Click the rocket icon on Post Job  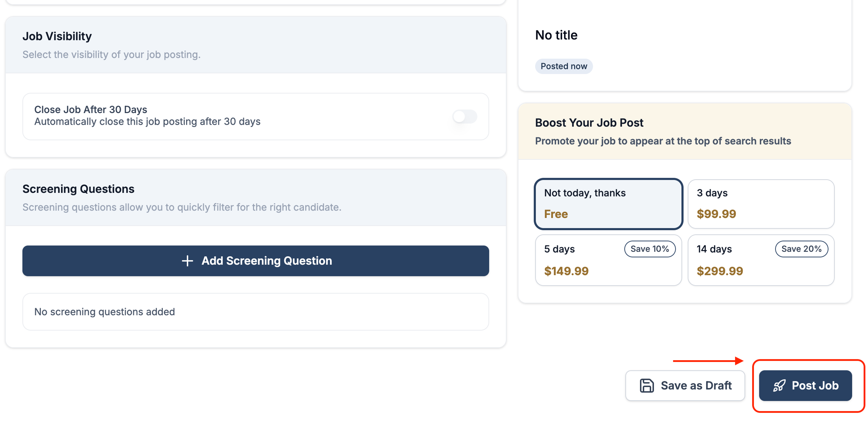tap(779, 385)
